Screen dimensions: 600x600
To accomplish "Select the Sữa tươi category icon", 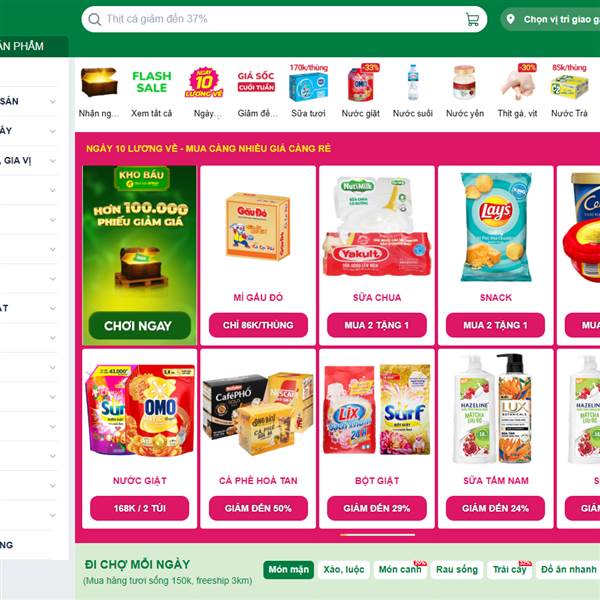I will (x=308, y=83).
